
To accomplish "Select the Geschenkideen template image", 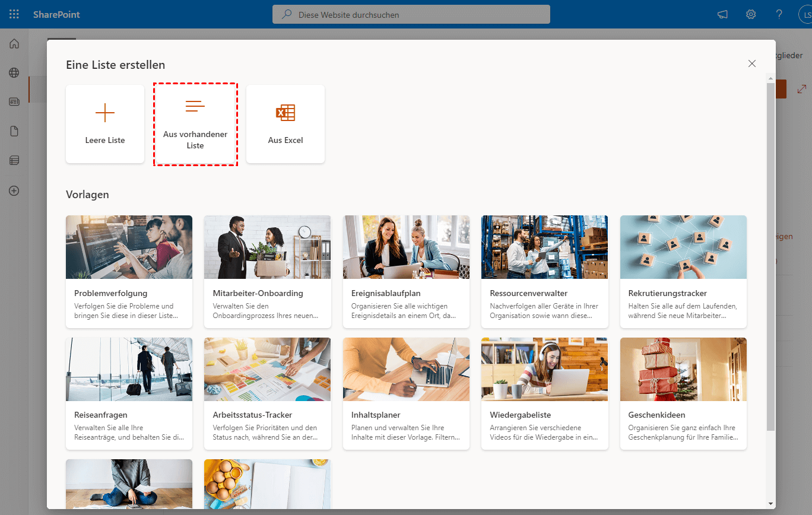I will click(683, 369).
